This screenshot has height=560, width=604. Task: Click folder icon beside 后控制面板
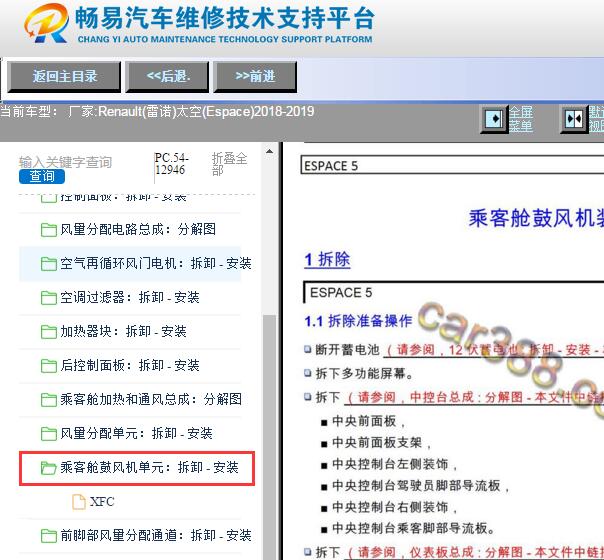point(48,366)
